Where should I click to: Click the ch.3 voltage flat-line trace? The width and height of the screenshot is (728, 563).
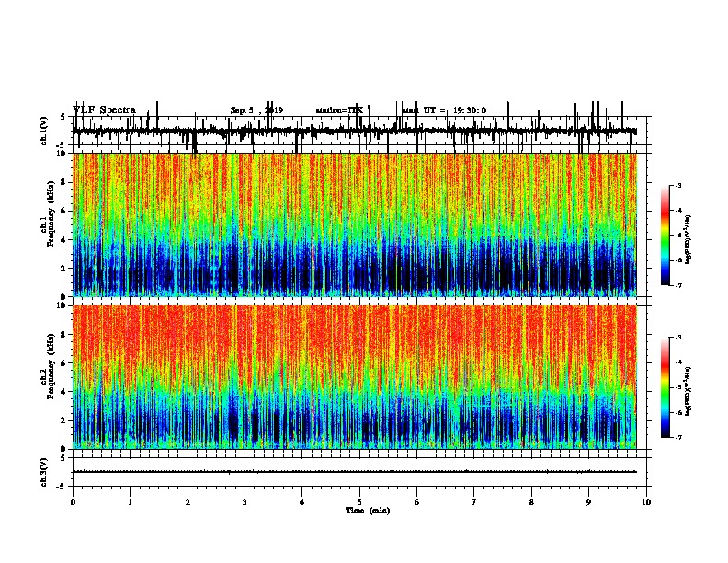[355, 472]
